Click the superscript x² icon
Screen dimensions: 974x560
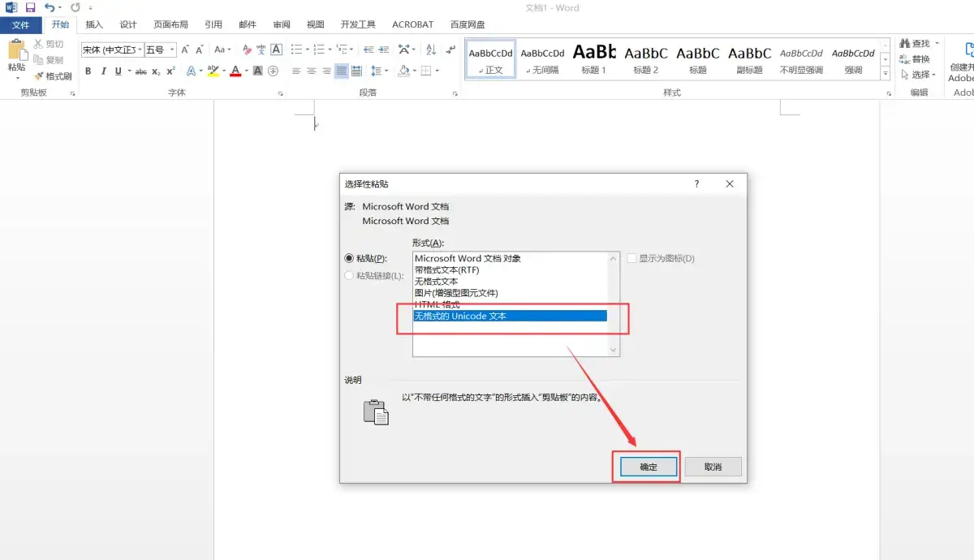click(x=170, y=71)
